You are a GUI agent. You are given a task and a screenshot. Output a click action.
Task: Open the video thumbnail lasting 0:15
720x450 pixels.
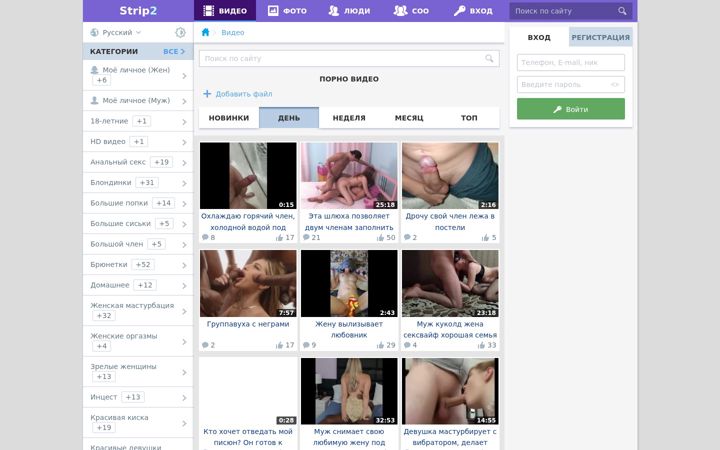pos(248,175)
